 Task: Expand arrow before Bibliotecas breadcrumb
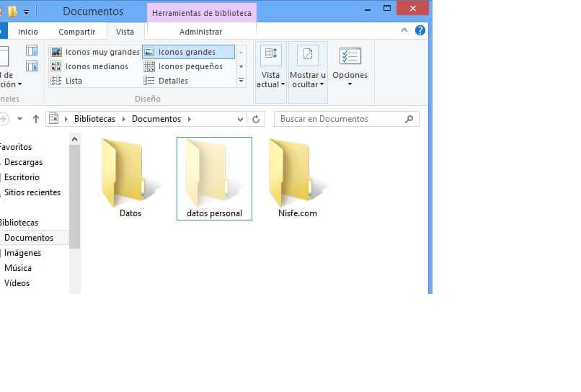66,119
